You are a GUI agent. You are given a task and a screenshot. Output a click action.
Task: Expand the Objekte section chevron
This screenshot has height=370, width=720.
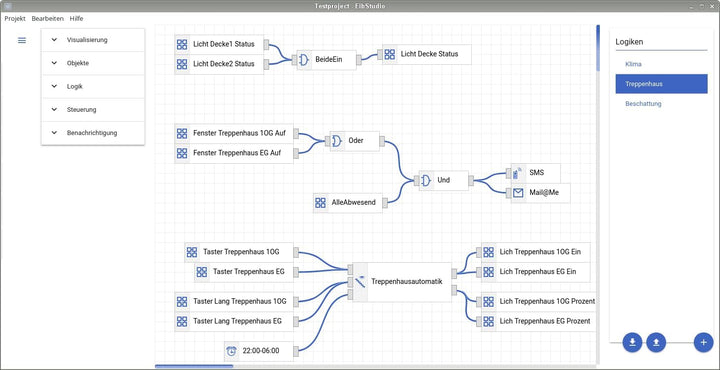(54, 63)
